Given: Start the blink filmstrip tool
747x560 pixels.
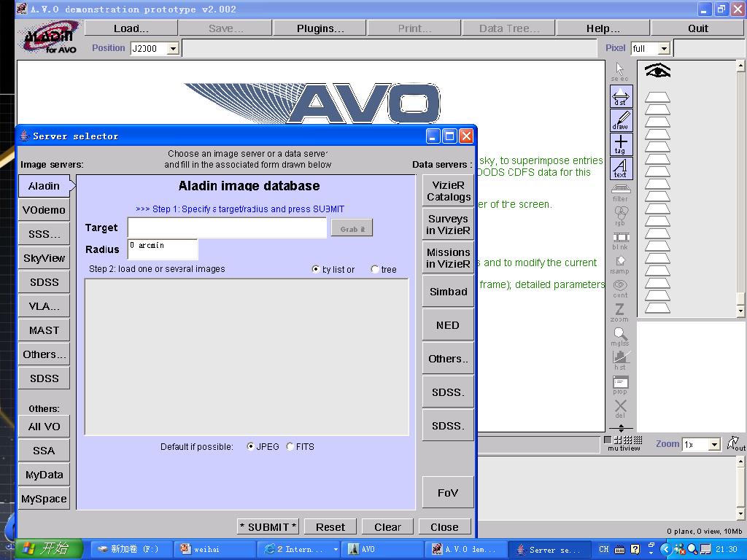Looking at the screenshot, I should pos(620,241).
